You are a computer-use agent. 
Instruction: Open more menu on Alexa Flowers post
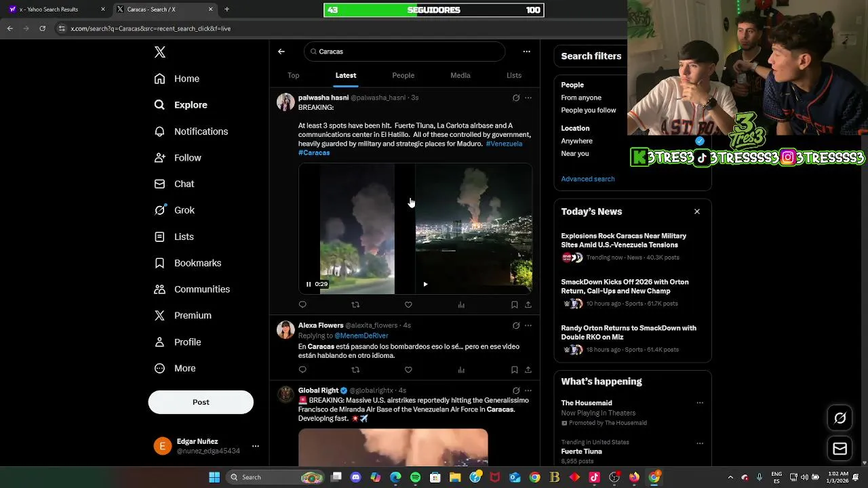528,325
